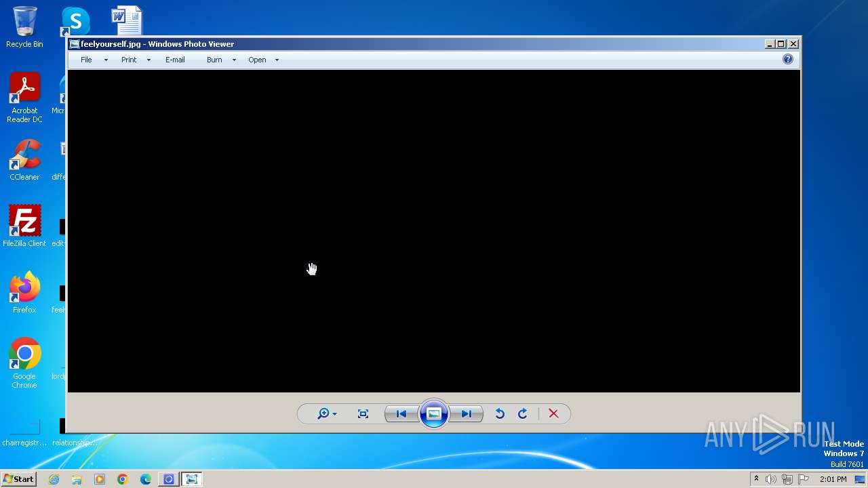Select the Skype desktop shortcut

pyautogui.click(x=75, y=22)
